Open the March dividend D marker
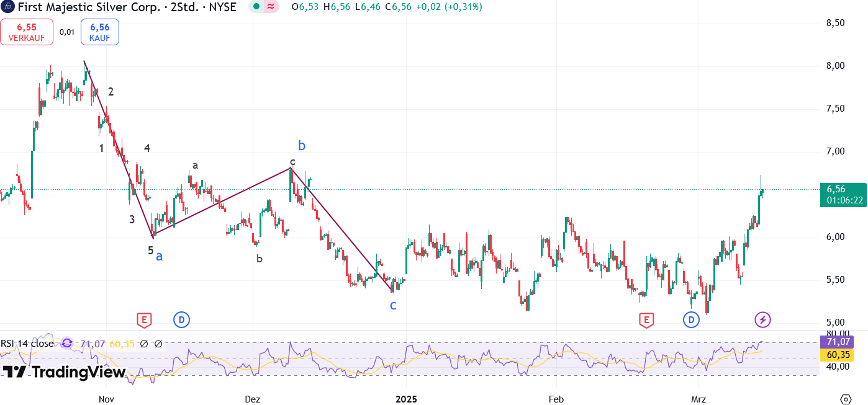This screenshot has width=868, height=405. coord(692,320)
